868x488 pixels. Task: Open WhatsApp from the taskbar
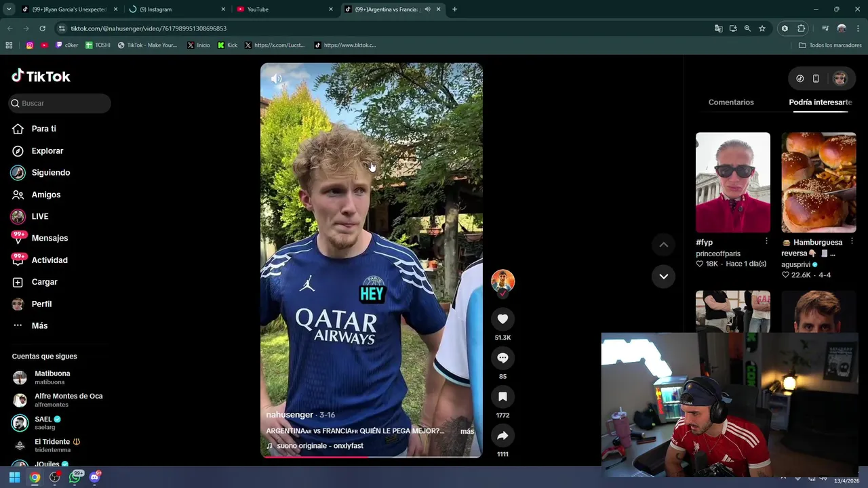pos(75,477)
